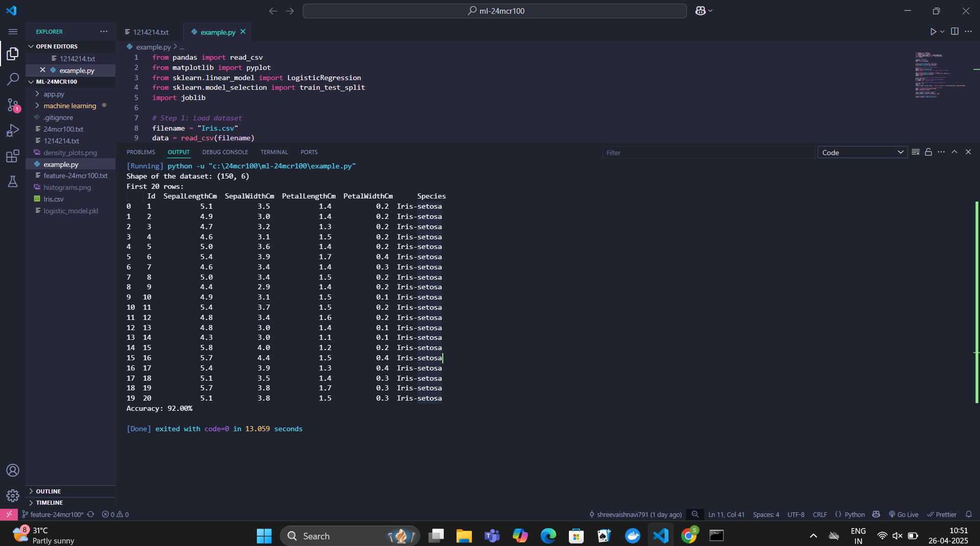
Task: Click the feature-24mcr100 branch indicator
Action: pyautogui.click(x=53, y=514)
